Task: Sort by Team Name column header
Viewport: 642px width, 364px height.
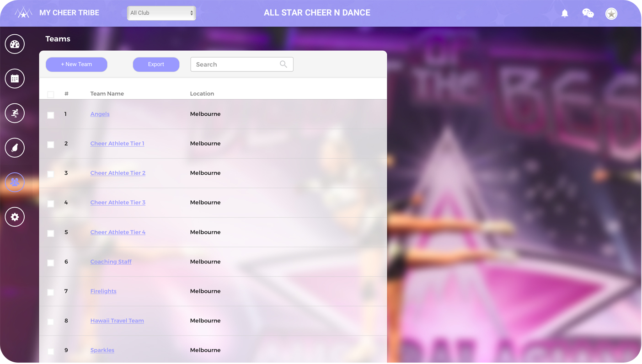Action: pyautogui.click(x=107, y=94)
